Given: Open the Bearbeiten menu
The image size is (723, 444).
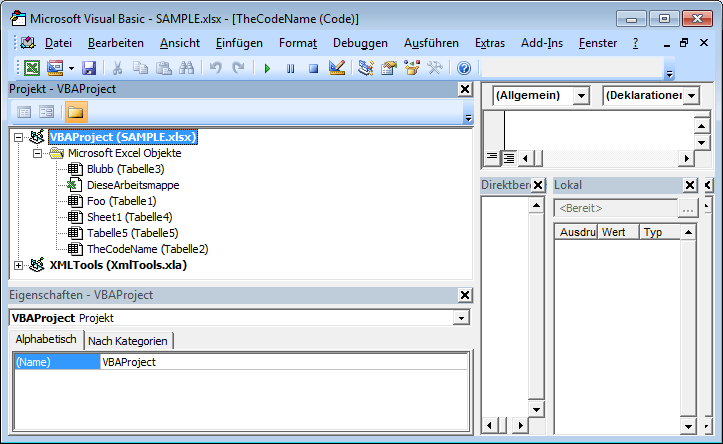Looking at the screenshot, I should point(116,43).
